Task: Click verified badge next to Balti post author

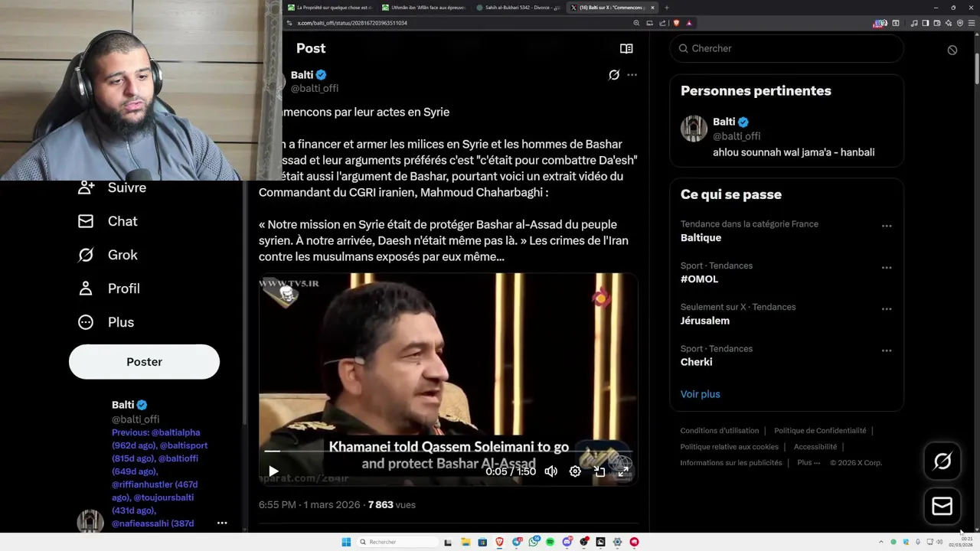Action: point(322,75)
